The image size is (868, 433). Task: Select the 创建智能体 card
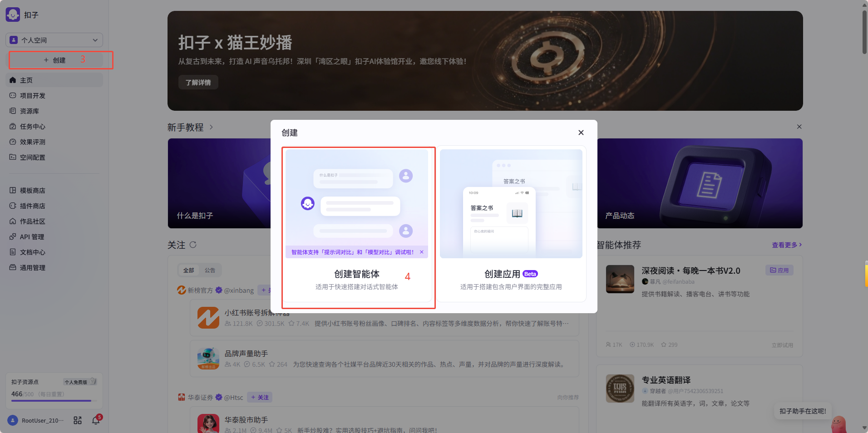pyautogui.click(x=357, y=224)
